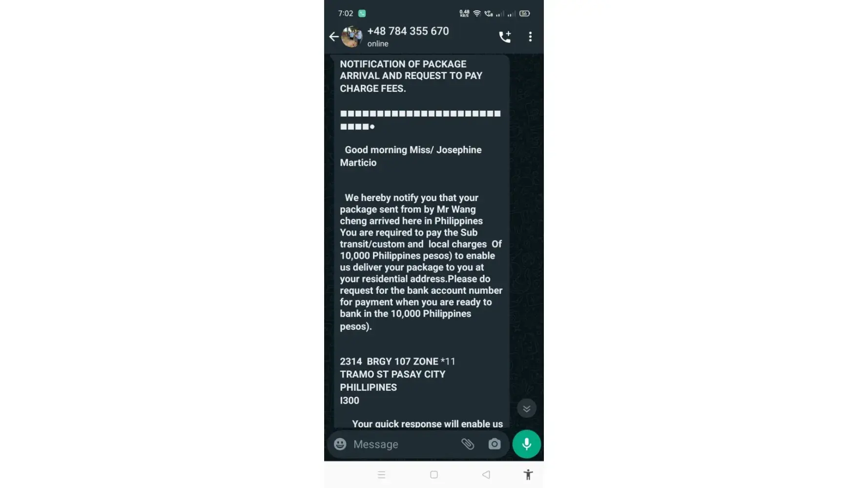Tap the battery indicator in status bar
The height and width of the screenshot is (488, 868).
524,14
